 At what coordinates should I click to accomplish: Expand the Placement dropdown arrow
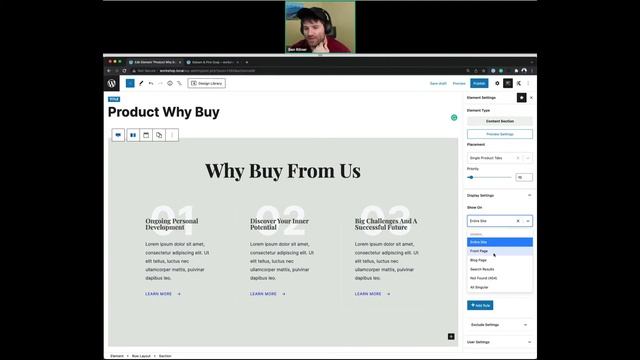(x=528, y=158)
